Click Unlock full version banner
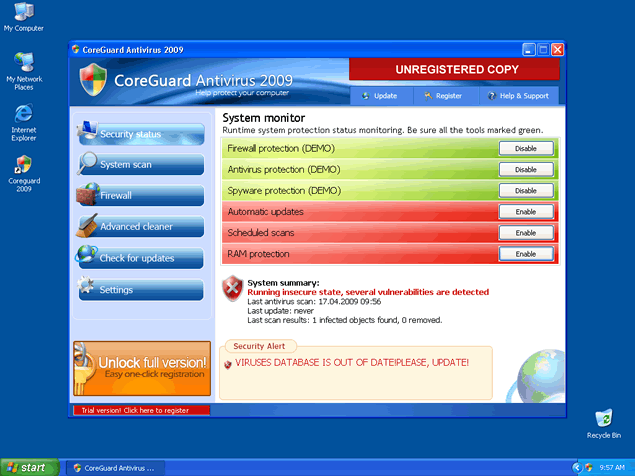The image size is (635, 476). [141, 367]
